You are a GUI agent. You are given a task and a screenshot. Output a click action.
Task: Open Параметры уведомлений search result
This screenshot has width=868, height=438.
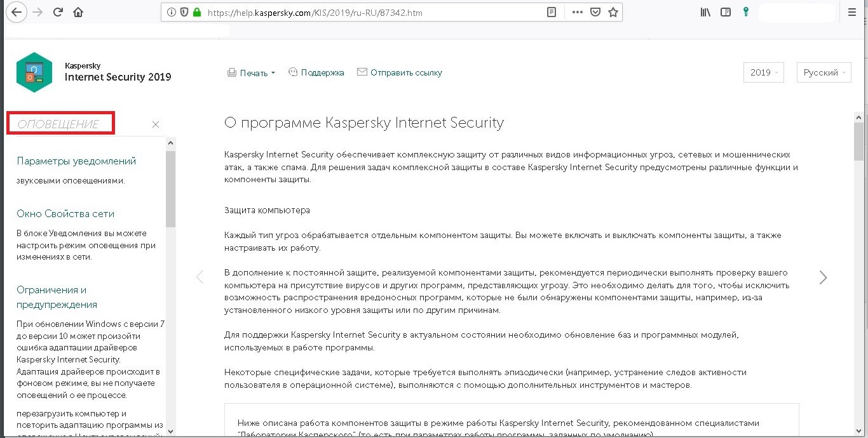tap(76, 161)
